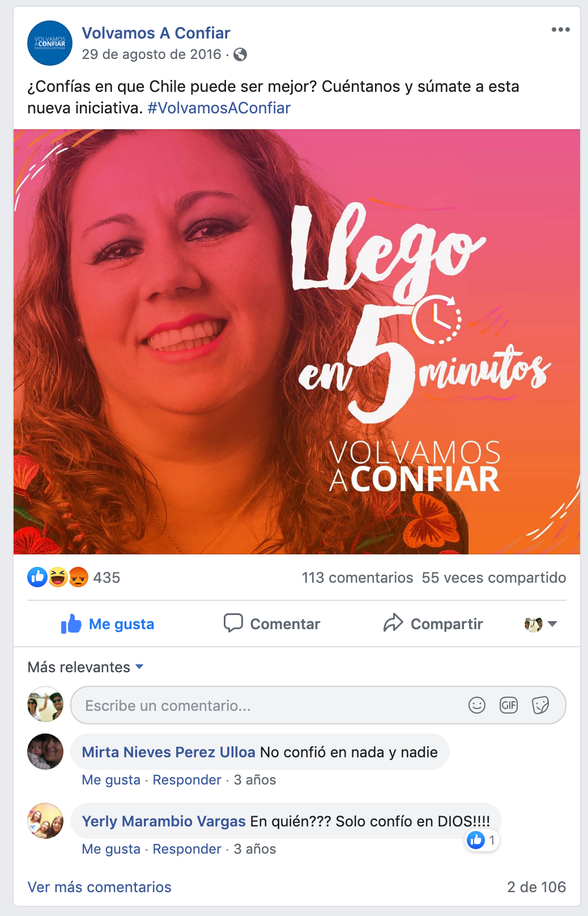Viewport: 588px width, 916px height.
Task: Click the angry reaction icon beside 435
Action: 79,577
